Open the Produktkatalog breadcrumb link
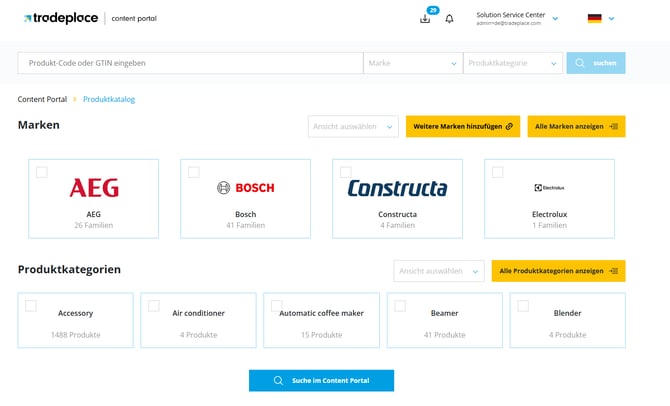Viewport: 670px width, 406px height. tap(109, 99)
